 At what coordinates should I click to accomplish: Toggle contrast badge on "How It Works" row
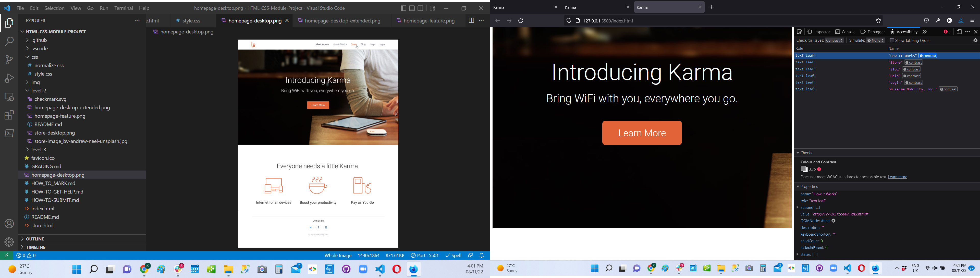coord(928,56)
